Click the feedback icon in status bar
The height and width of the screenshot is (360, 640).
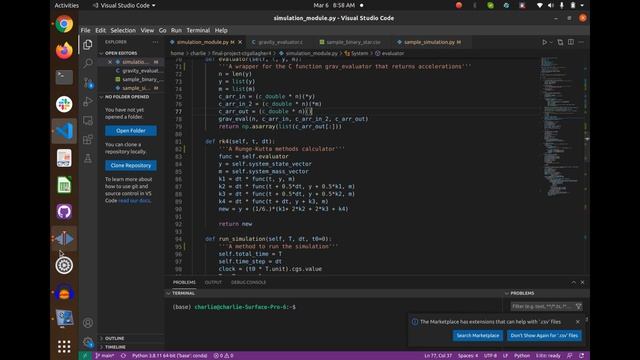coord(570,356)
